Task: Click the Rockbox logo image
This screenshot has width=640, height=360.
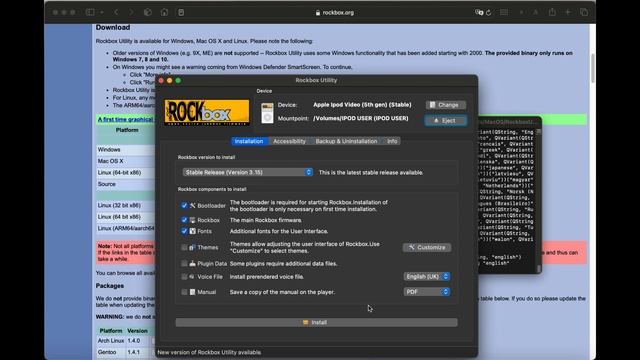Action: (207, 112)
